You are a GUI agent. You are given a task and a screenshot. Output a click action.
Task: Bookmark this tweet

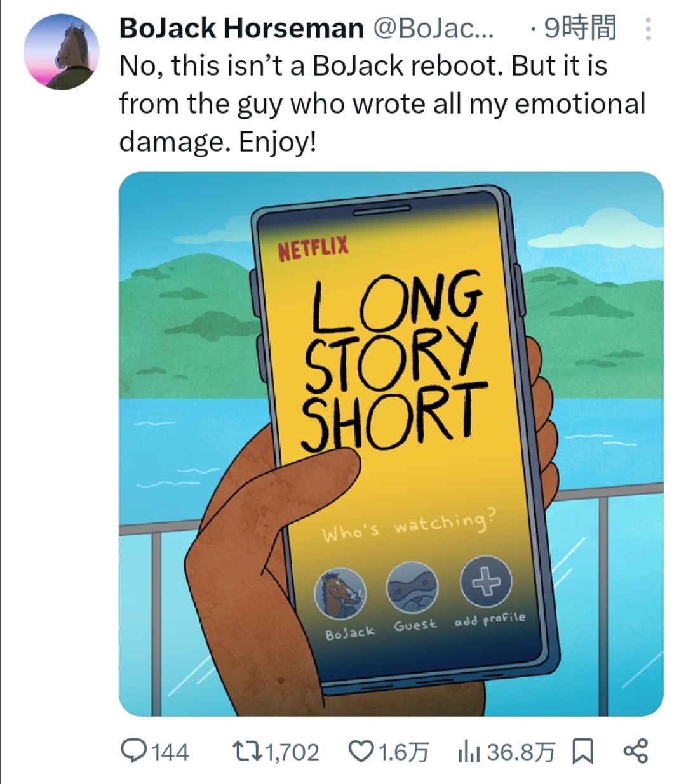[x=582, y=752]
